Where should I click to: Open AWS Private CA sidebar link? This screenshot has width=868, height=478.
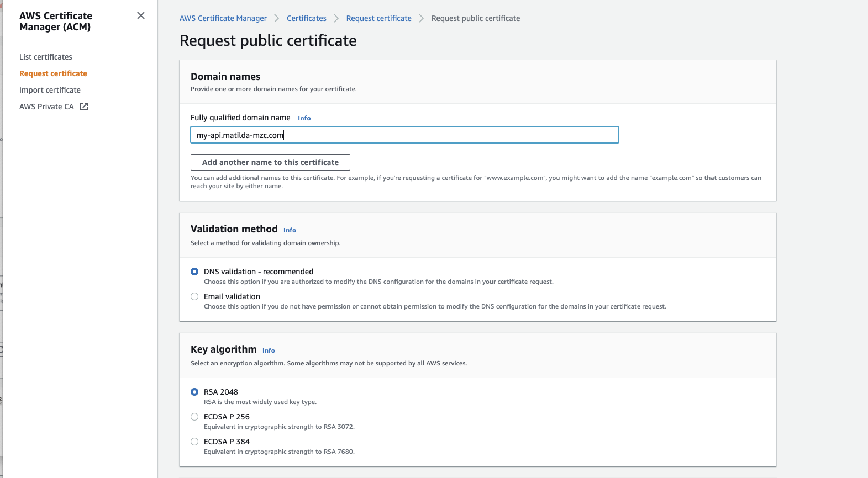pos(46,107)
